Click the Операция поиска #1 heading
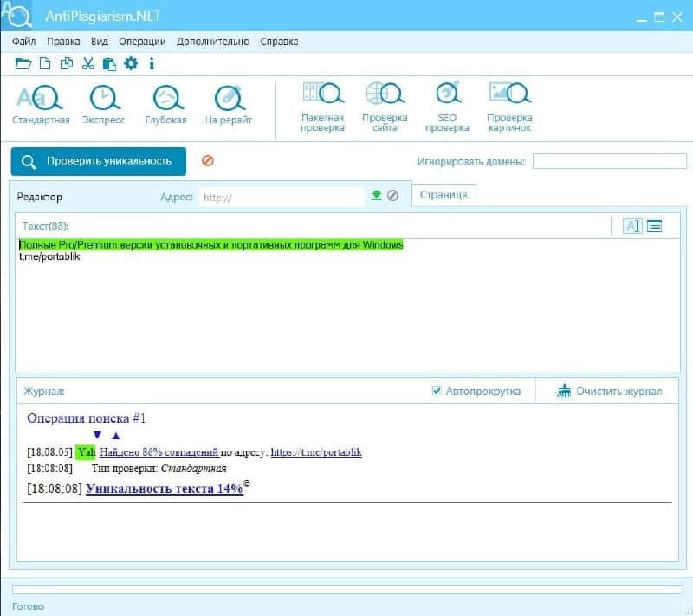Screen dimensions: 693x616 [87, 418]
